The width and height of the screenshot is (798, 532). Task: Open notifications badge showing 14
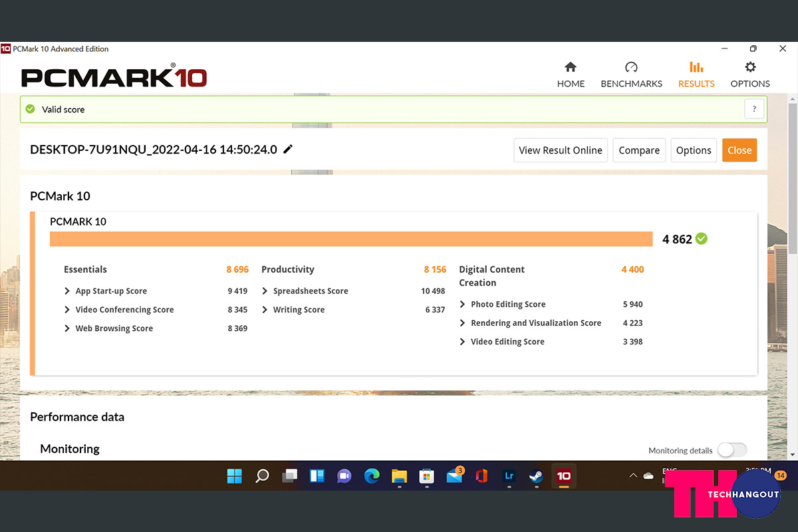(x=781, y=475)
